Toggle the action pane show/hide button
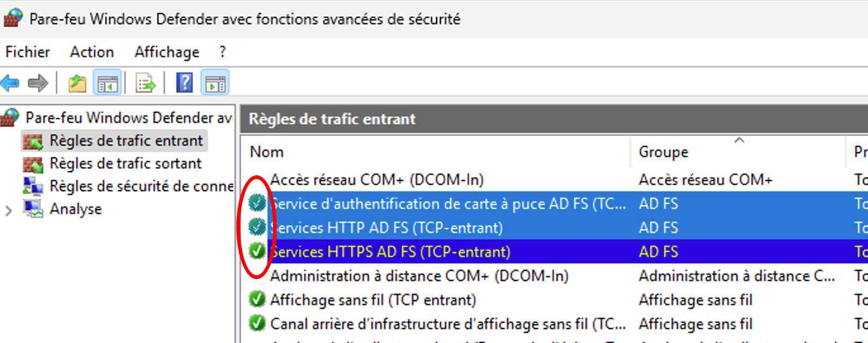The width and height of the screenshot is (868, 343). click(x=215, y=83)
